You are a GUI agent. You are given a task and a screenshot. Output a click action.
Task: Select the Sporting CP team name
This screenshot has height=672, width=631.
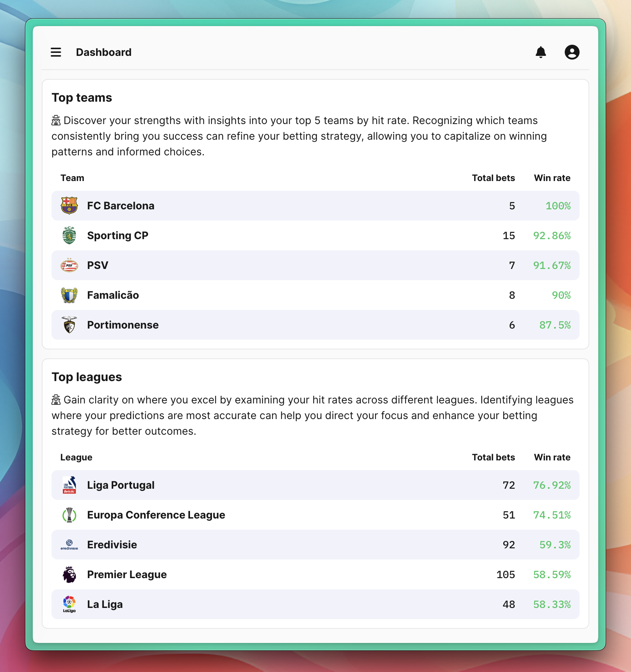[x=118, y=235]
